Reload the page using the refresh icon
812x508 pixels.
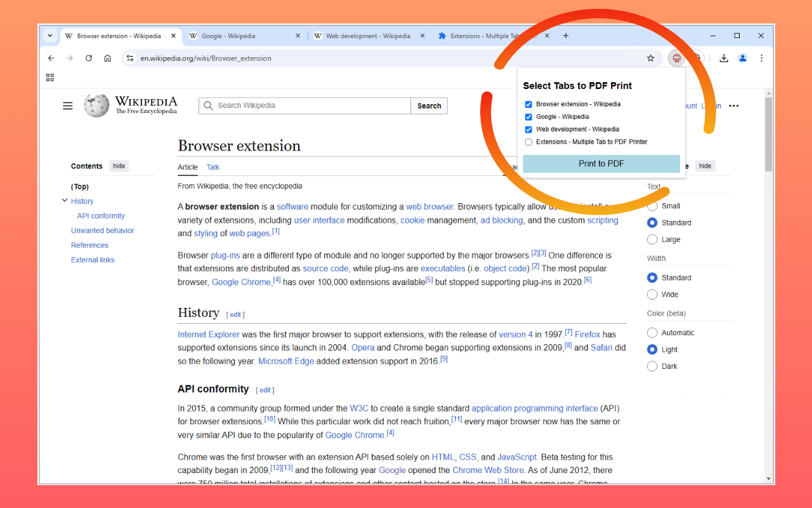click(x=89, y=58)
